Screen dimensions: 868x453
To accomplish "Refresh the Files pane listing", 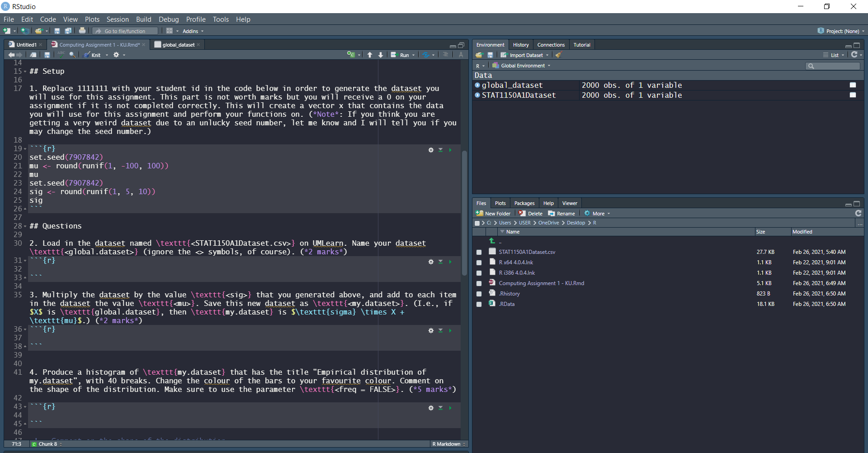I will [858, 213].
